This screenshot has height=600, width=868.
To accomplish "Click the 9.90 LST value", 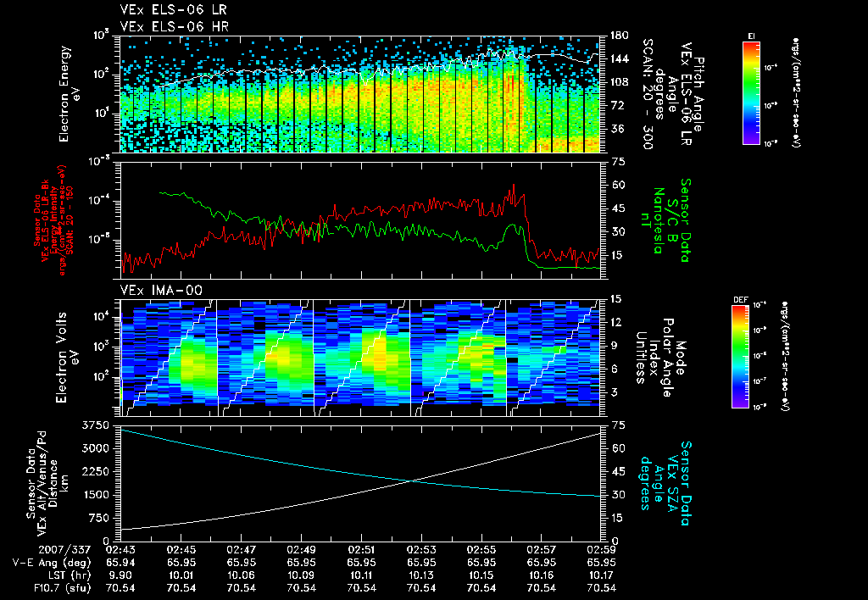I will pos(120,575).
